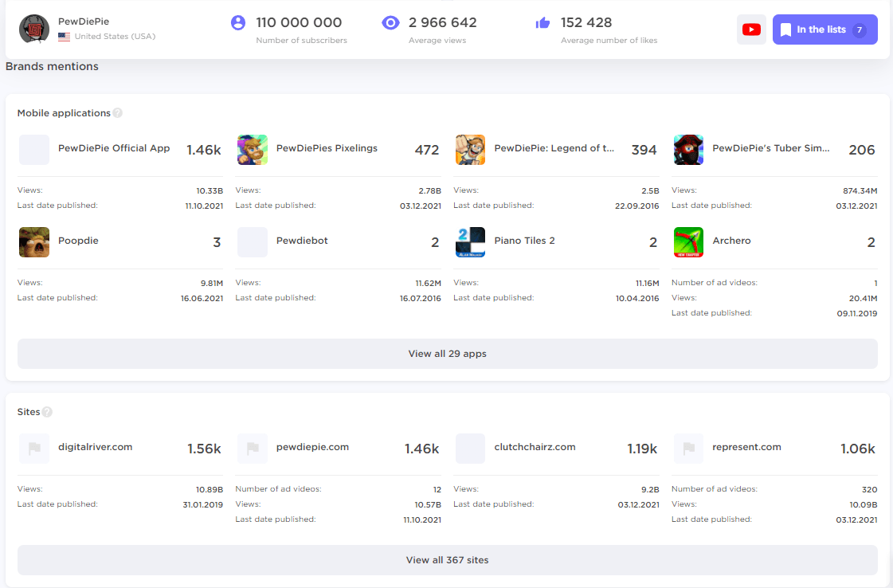Screen dimensions: 893x588
Task: Click the average views eye icon
Action: tap(390, 23)
